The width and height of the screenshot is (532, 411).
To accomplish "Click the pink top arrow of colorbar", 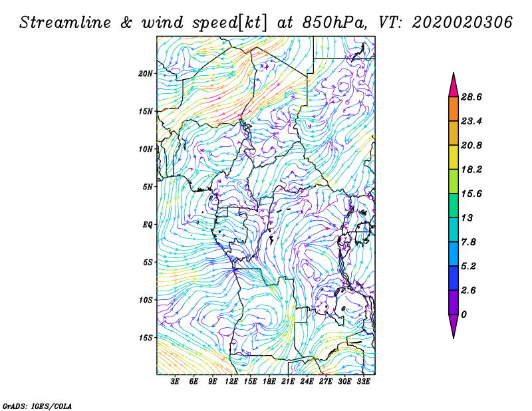I will point(454,85).
